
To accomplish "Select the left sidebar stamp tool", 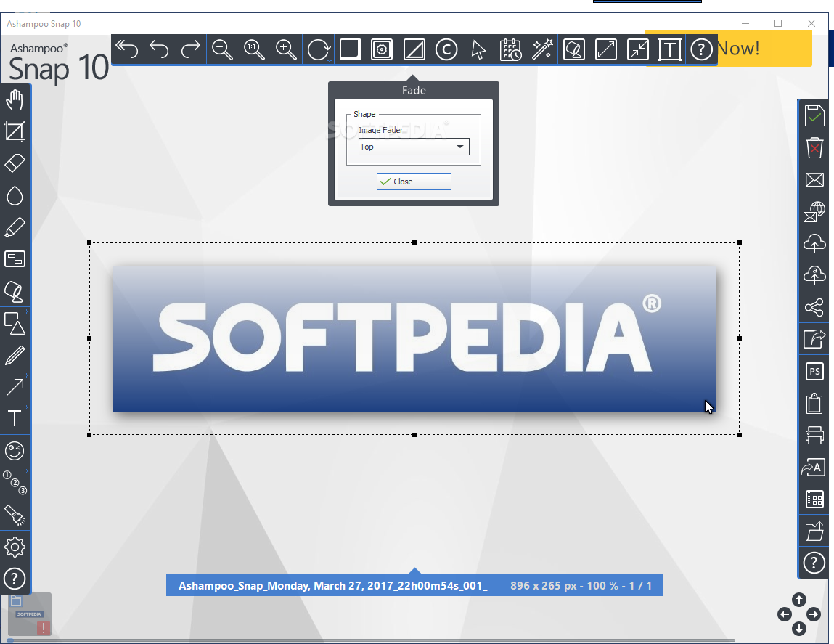I will click(15, 291).
